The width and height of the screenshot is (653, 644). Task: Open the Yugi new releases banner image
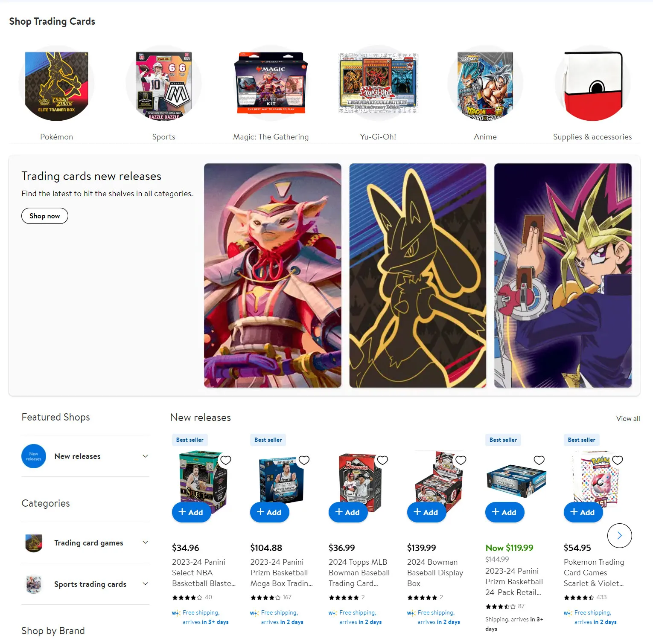click(563, 276)
